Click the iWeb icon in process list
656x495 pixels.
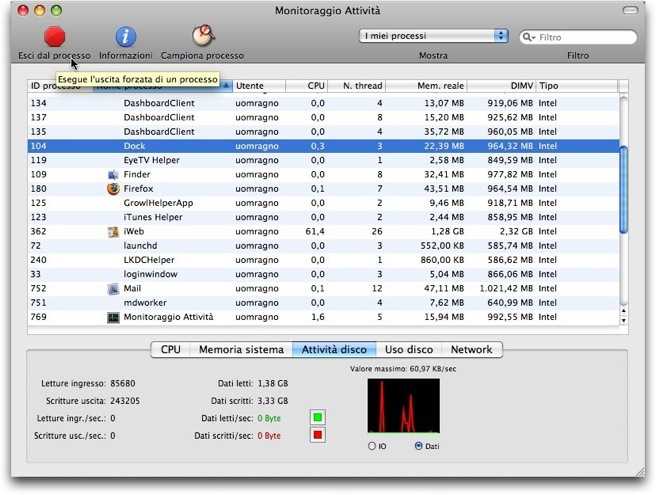pyautogui.click(x=113, y=232)
